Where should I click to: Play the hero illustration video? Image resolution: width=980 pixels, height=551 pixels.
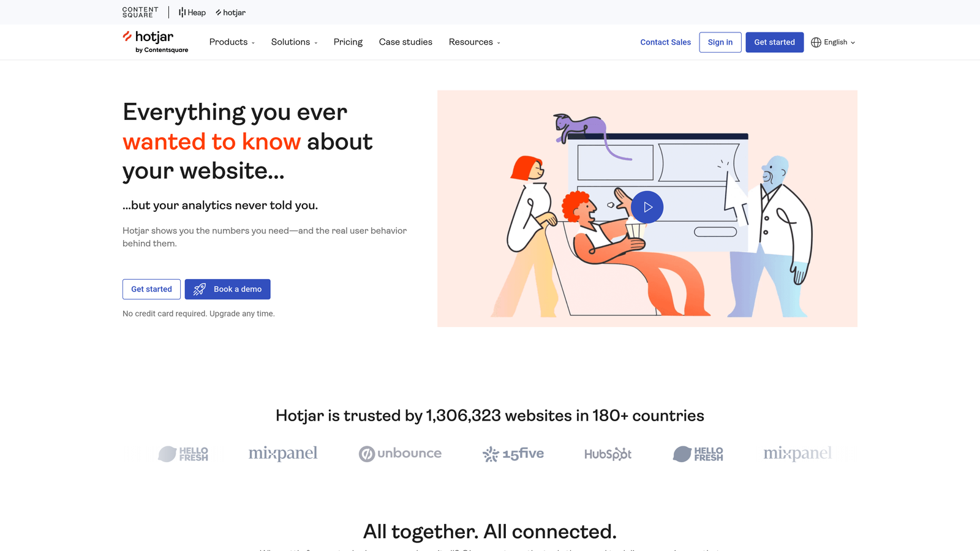(x=647, y=207)
